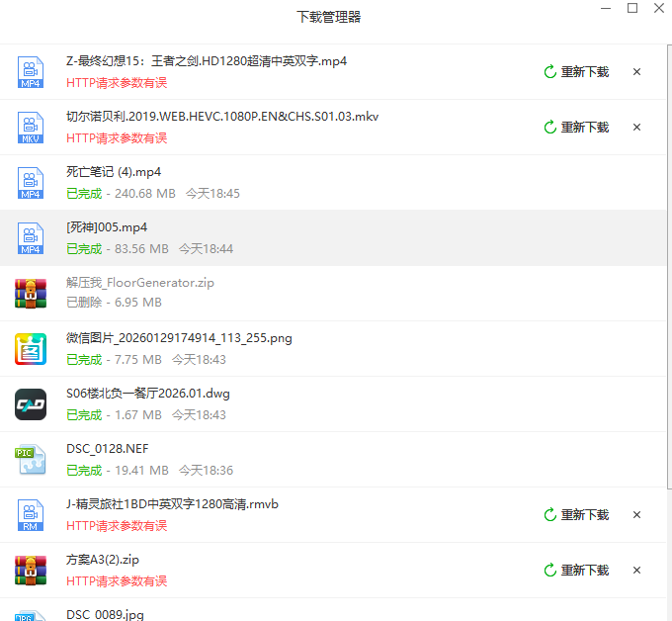
Task: Click the image icon of 微信图片 png file
Action: [x=31, y=349]
